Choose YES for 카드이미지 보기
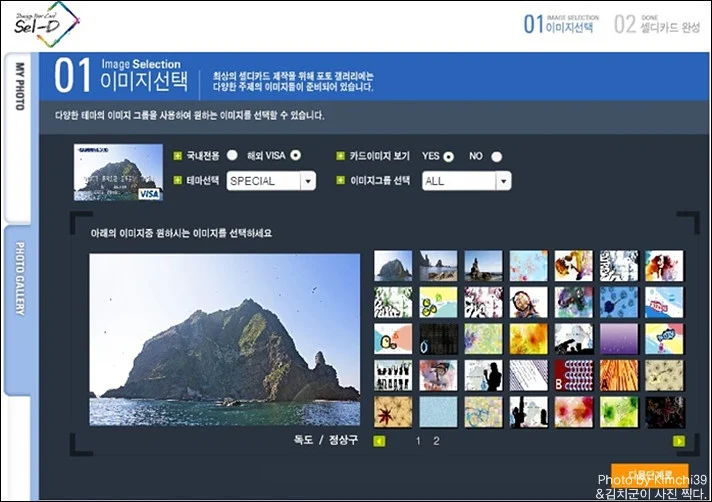712x502 pixels. [x=449, y=157]
